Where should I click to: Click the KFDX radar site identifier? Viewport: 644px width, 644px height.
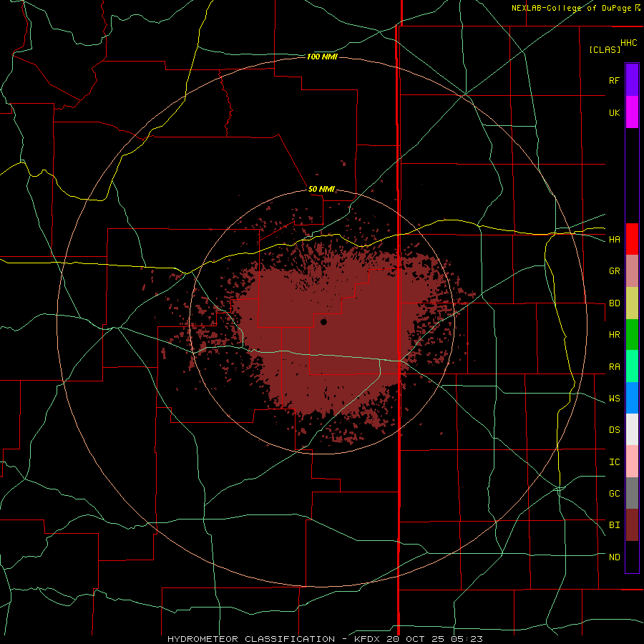coord(365,639)
